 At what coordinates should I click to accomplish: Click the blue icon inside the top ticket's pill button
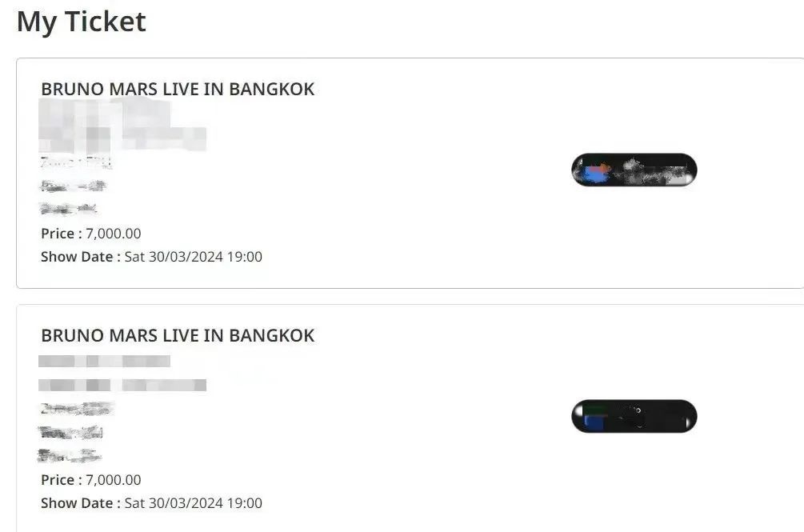coord(594,171)
